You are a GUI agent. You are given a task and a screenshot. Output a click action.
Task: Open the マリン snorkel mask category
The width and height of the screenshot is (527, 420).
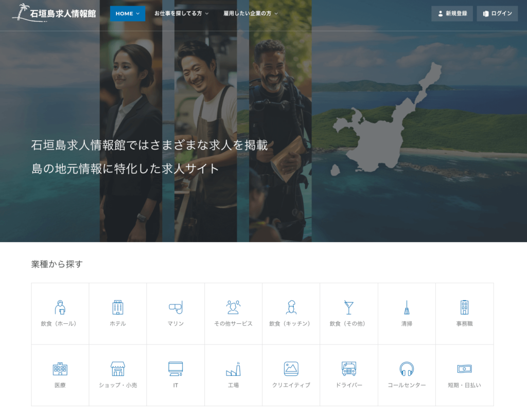175,307
